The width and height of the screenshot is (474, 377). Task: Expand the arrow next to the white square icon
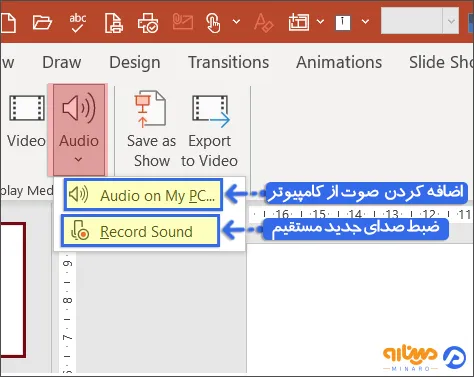[365, 22]
